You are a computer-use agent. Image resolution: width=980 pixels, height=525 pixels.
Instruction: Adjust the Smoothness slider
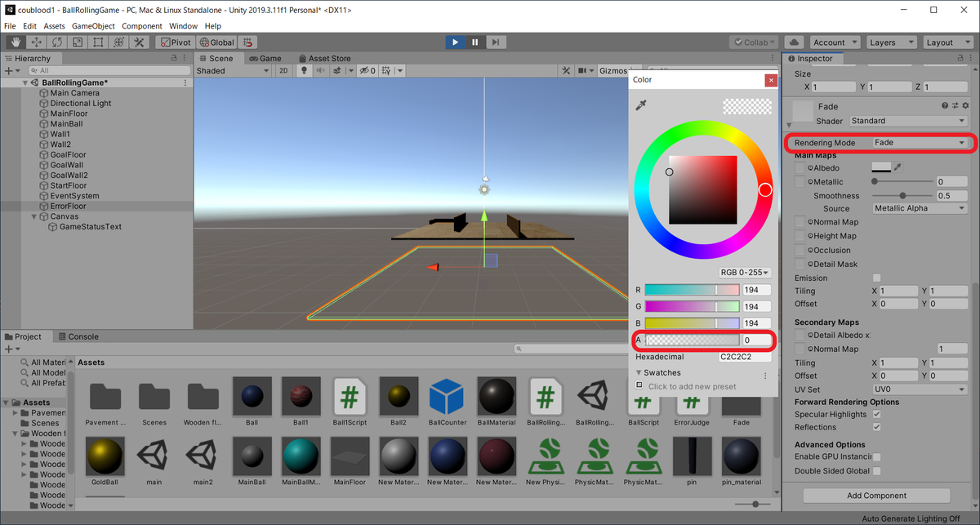[902, 195]
